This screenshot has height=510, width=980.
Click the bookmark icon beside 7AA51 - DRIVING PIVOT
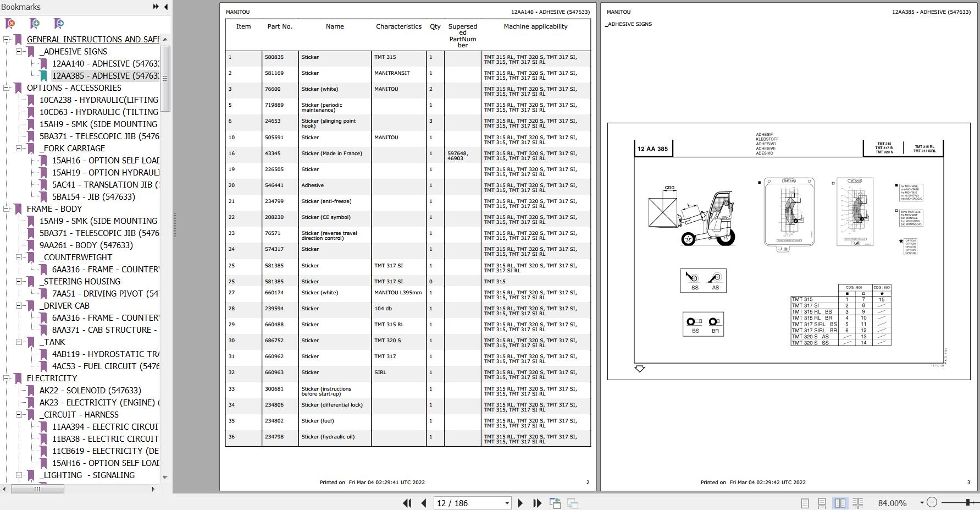(x=43, y=294)
